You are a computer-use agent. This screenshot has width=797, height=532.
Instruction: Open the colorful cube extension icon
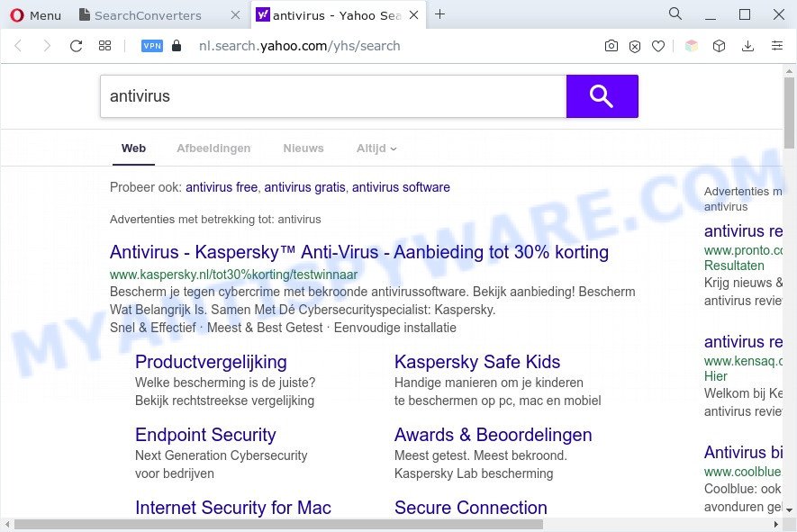pos(692,46)
